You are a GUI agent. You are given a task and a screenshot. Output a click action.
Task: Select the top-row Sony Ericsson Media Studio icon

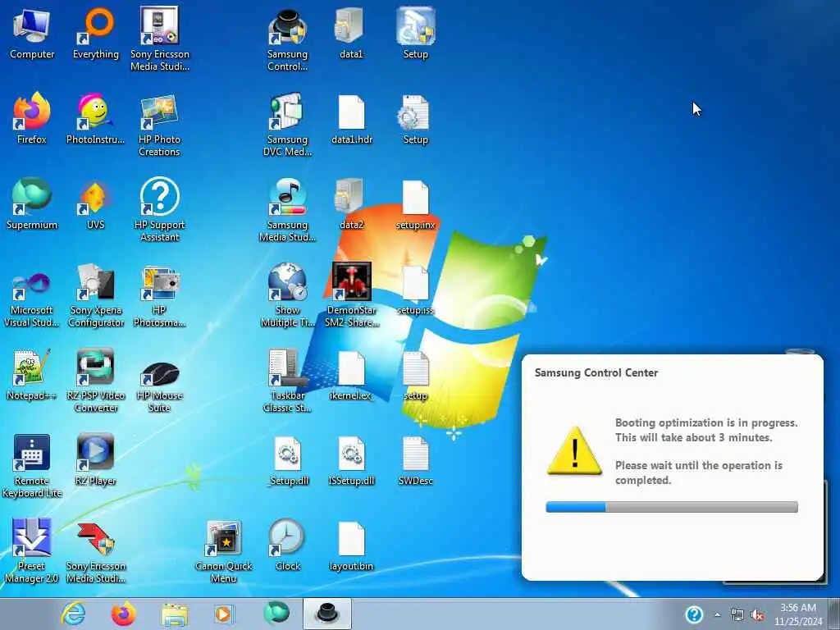coord(160,39)
